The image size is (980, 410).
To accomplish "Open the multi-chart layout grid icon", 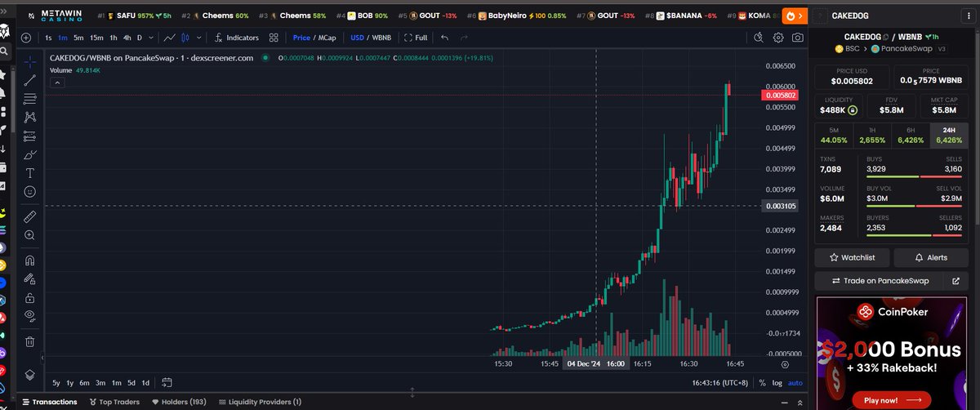I will [x=274, y=38].
